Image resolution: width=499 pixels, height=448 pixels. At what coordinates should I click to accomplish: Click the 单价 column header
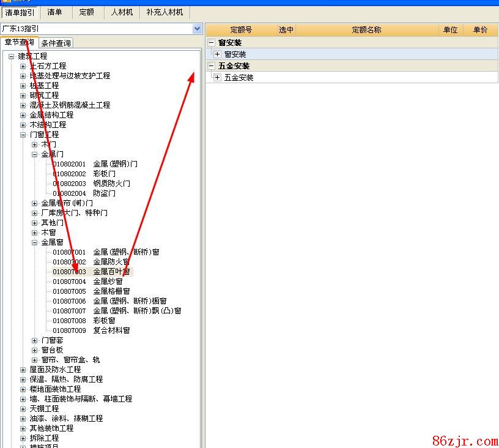pos(480,29)
